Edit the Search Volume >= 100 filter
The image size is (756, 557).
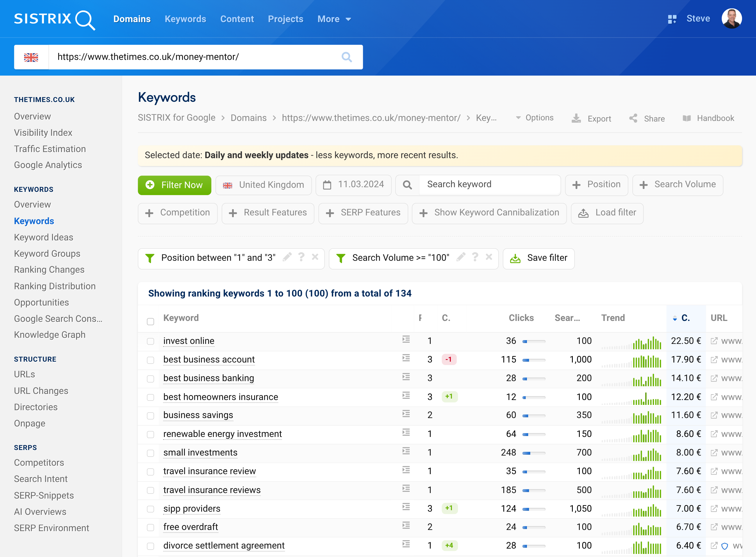[461, 257]
